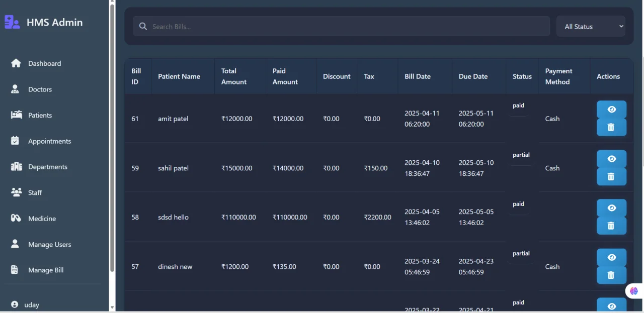This screenshot has width=644, height=313.
Task: Go to the Patients page
Action: (x=40, y=115)
